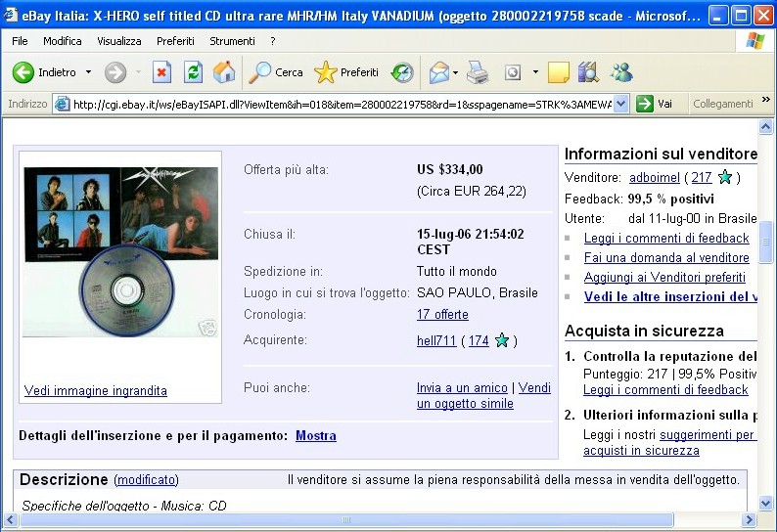Click the green Indietro back arrow
This screenshot has height=532, width=777.
[x=23, y=72]
